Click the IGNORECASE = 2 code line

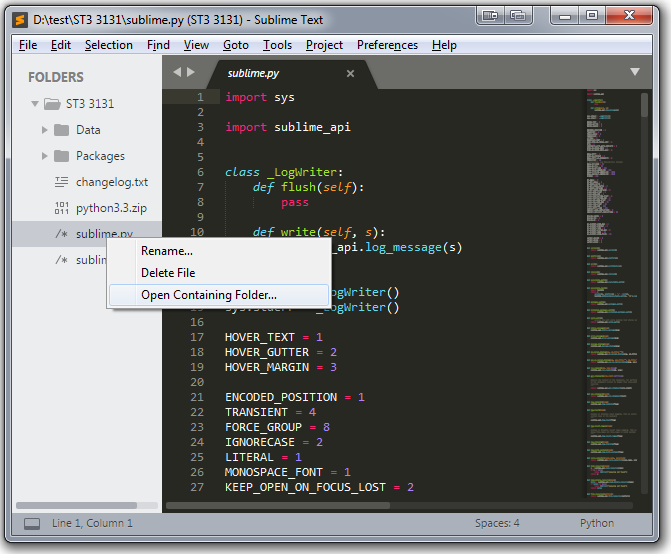[274, 442]
